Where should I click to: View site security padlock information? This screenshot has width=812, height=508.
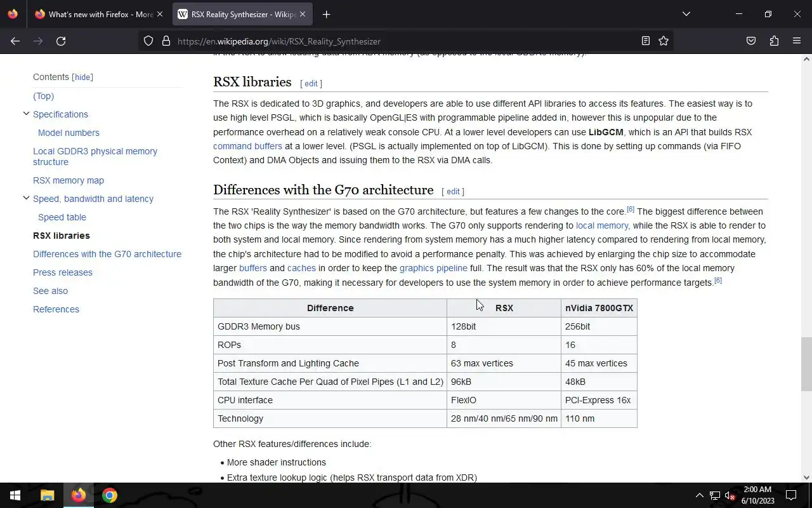tap(166, 41)
